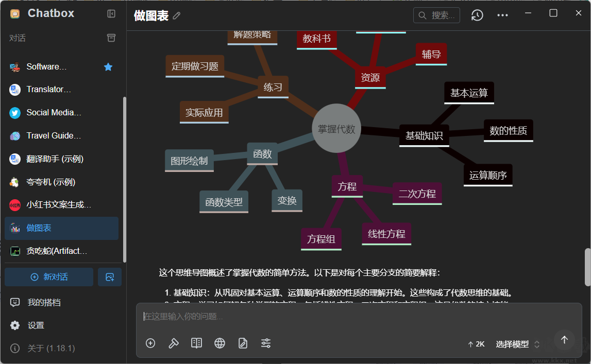Click the hammer tools icon in input toolbar
Image resolution: width=591 pixels, height=364 pixels.
point(174,343)
